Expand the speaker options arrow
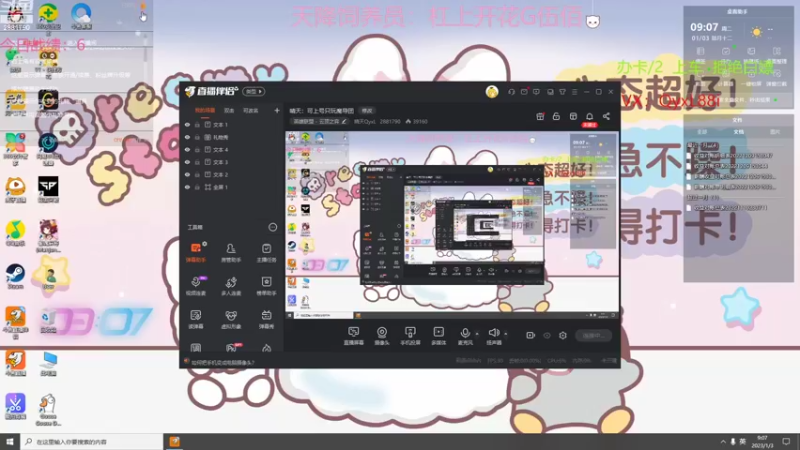The image size is (800, 450). coord(506,334)
